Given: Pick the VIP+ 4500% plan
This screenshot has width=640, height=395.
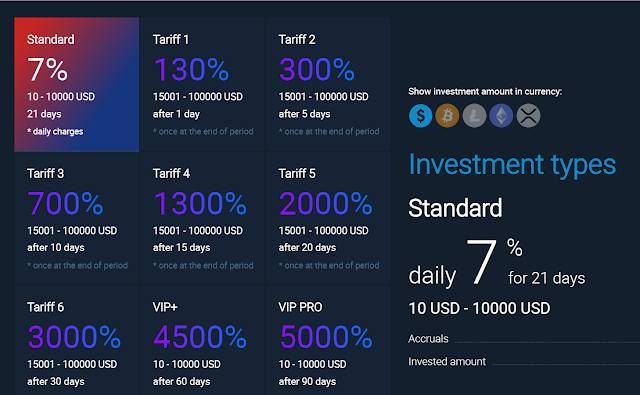Looking at the screenshot, I should pos(202,340).
